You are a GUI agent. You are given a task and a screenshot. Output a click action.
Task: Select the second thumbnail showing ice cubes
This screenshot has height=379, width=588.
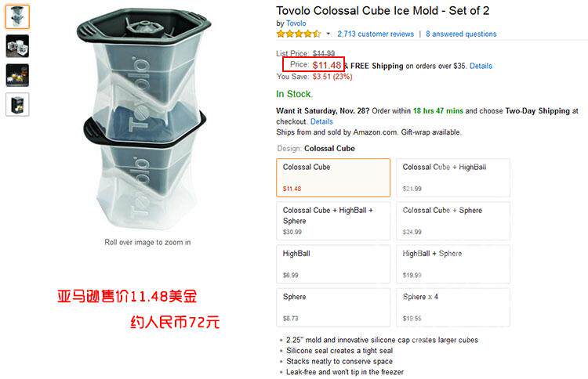pos(17,46)
